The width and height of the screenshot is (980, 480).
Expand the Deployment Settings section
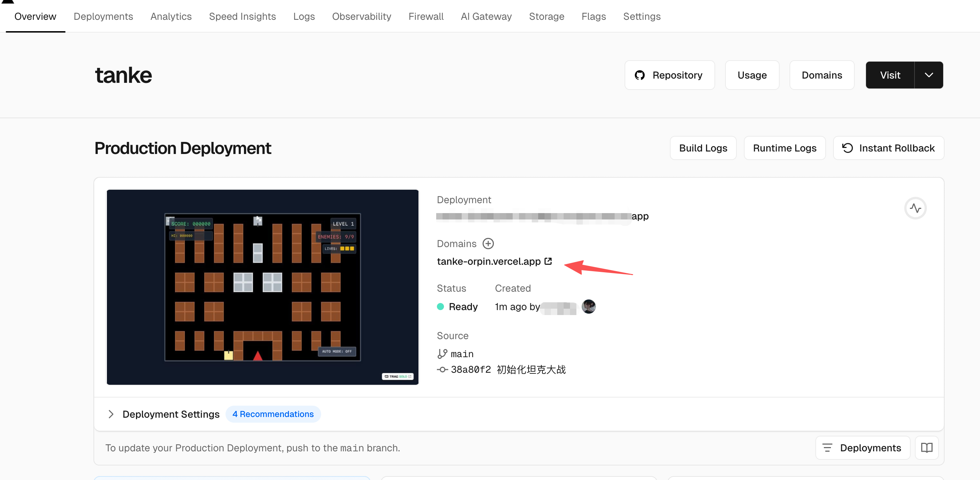point(111,414)
